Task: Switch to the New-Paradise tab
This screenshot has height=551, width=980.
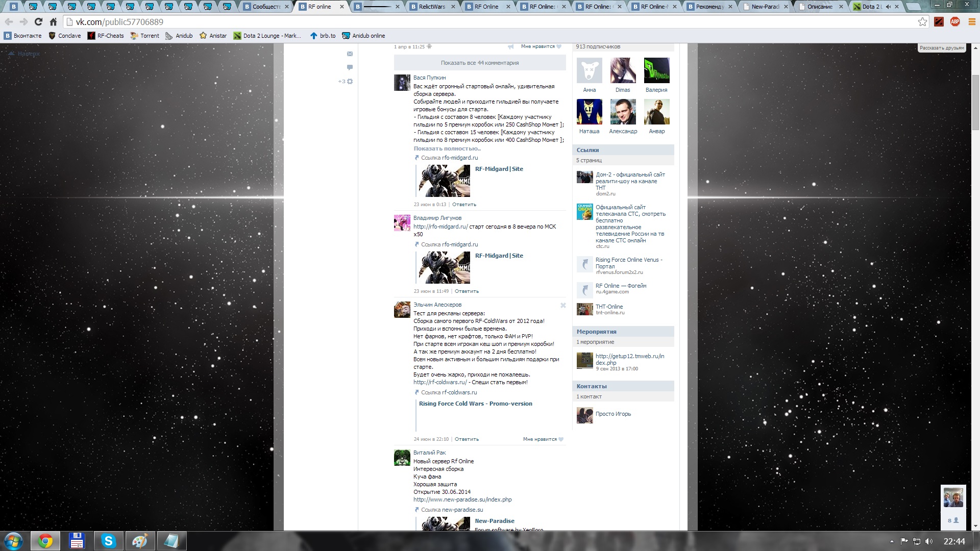Action: (766, 7)
